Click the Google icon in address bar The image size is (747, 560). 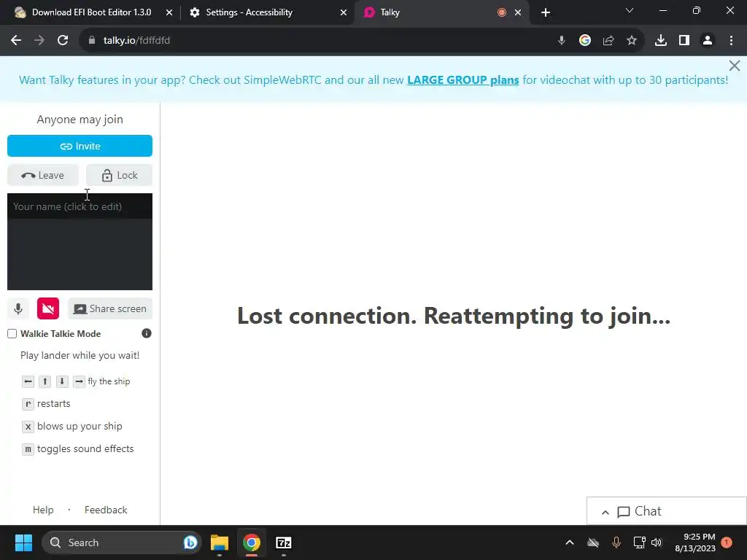[x=585, y=41]
